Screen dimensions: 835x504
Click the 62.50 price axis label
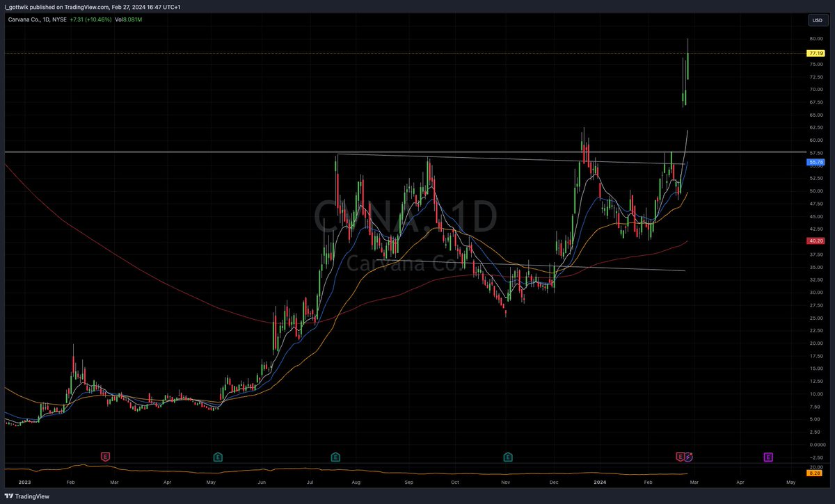(816, 127)
